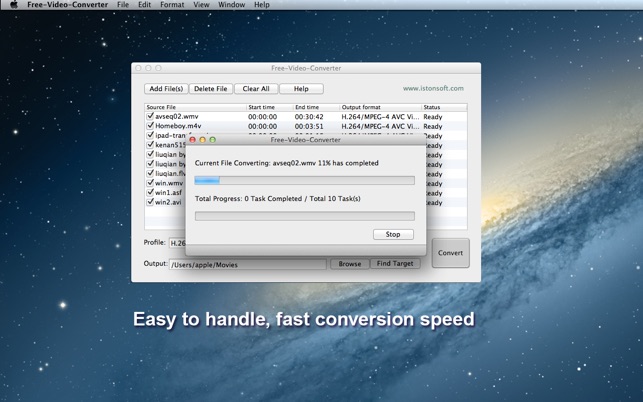This screenshot has width=643, height=402.
Task: Click the Stop button in progress dialog
Action: 393,234
